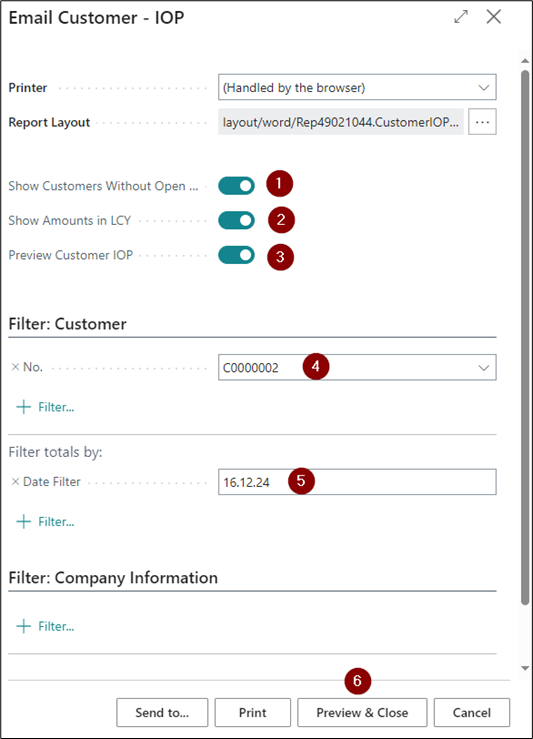Toggle Show Customers Without Open entries switch
Image resolution: width=533 pixels, height=739 pixels.
(236, 186)
